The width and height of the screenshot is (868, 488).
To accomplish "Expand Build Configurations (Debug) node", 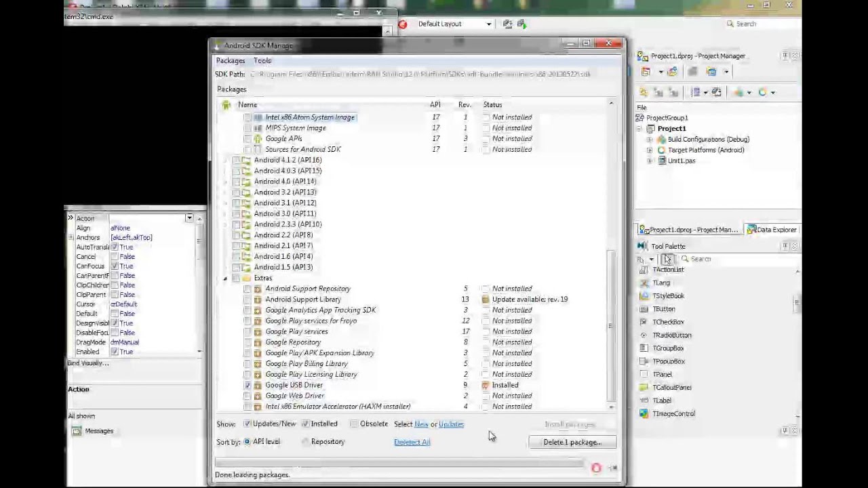I will pyautogui.click(x=650, y=139).
